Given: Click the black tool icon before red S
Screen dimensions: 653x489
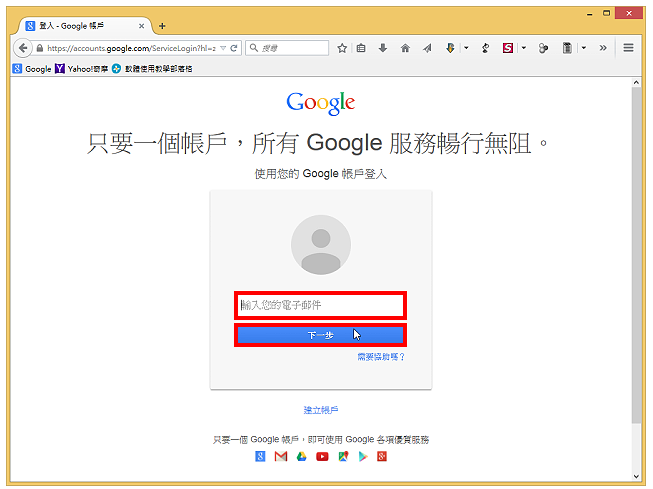Looking at the screenshot, I should pyautogui.click(x=485, y=48).
